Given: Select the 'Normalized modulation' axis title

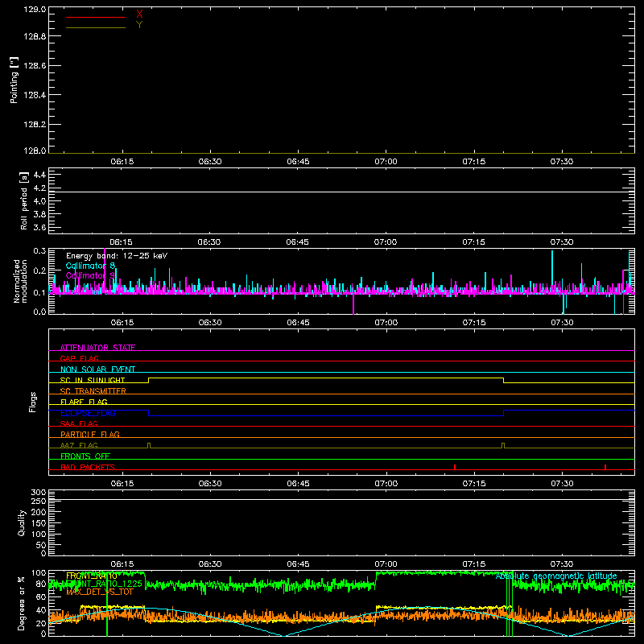Looking at the screenshot, I should [20, 281].
